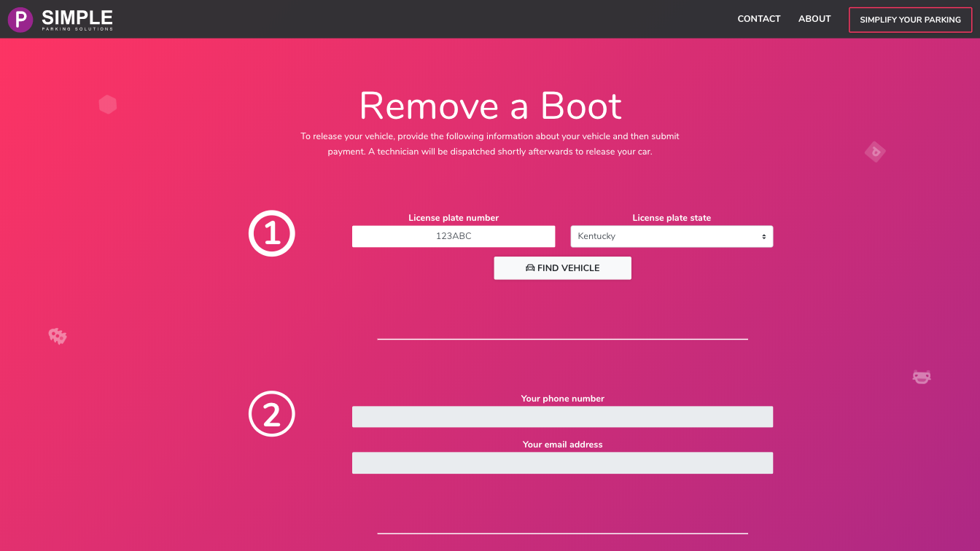Click the Your email address label
Image resolution: width=980 pixels, height=551 pixels.
[562, 445]
